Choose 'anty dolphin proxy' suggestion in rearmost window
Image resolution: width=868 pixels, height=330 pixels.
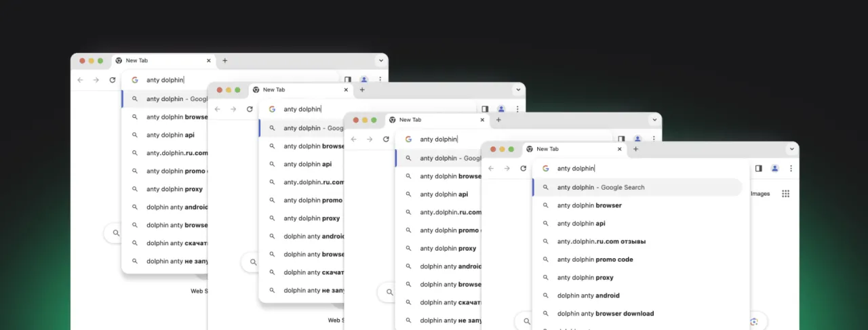(x=164, y=189)
